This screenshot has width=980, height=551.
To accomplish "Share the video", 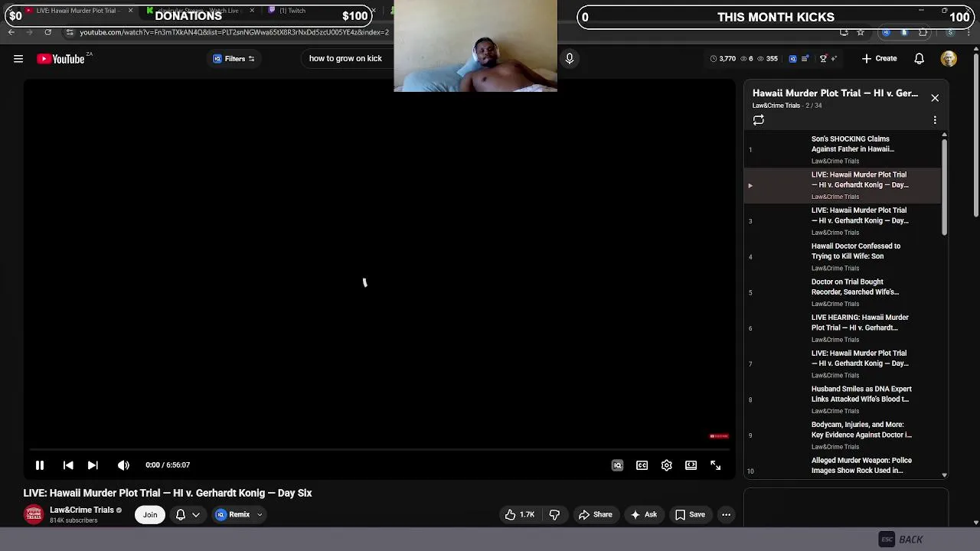I will [596, 514].
